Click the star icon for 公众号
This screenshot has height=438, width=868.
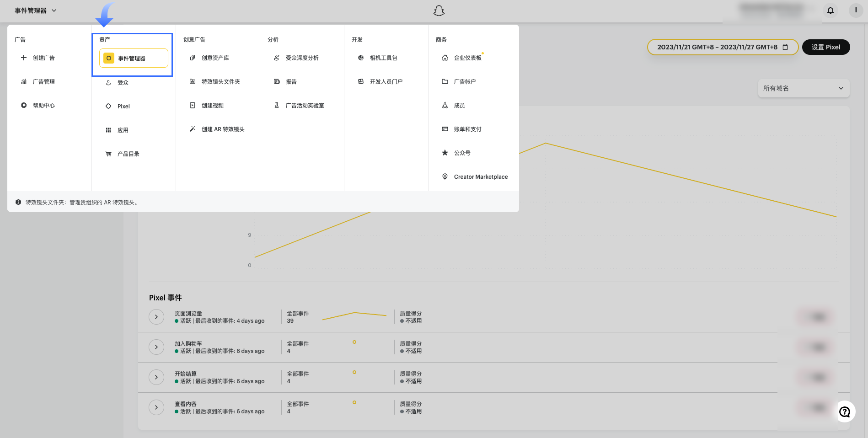coord(445,153)
